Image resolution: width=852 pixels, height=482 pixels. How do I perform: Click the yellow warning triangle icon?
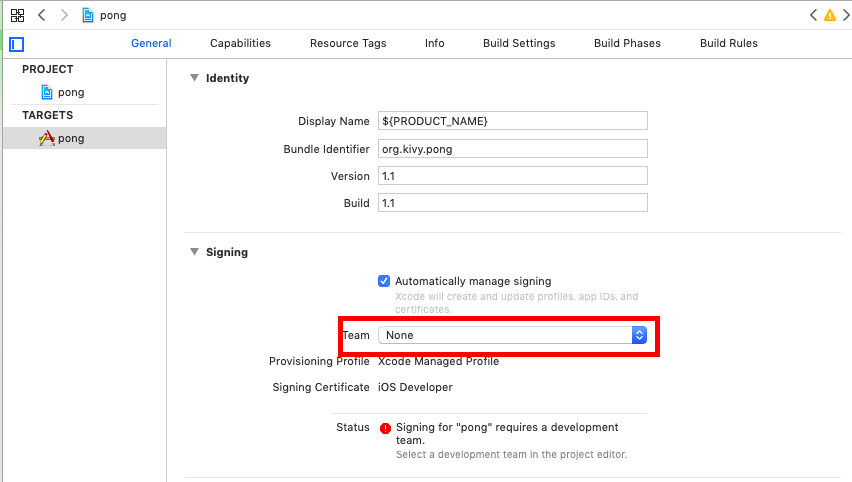coord(829,16)
